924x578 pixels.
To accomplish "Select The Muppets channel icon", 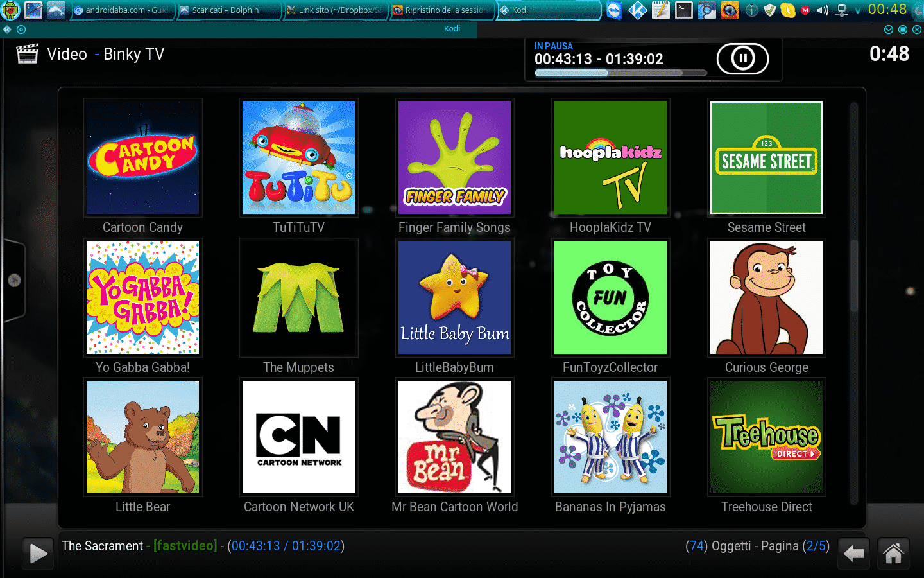I will pyautogui.click(x=299, y=297).
